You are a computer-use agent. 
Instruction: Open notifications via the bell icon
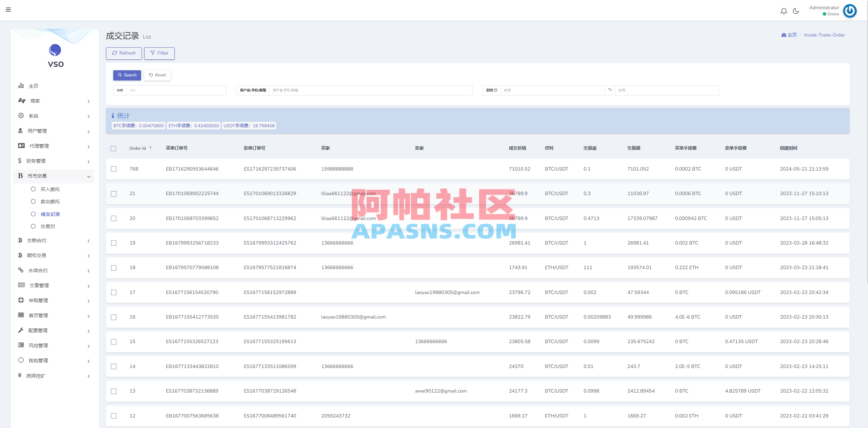tap(783, 11)
